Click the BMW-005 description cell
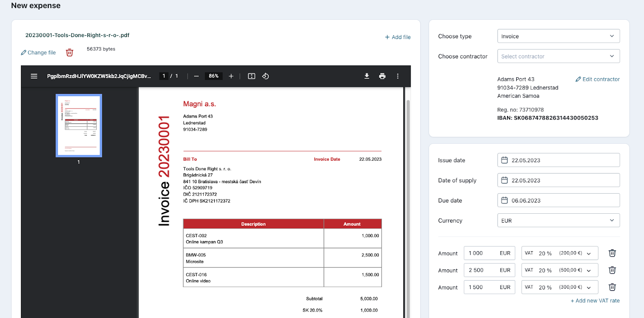The image size is (644, 318). pyautogui.click(x=254, y=258)
